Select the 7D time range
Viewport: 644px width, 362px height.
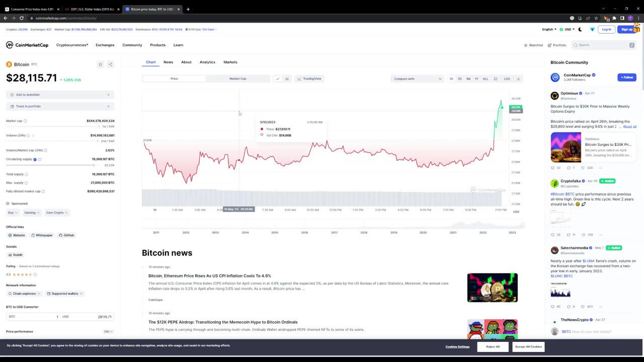[459, 78]
